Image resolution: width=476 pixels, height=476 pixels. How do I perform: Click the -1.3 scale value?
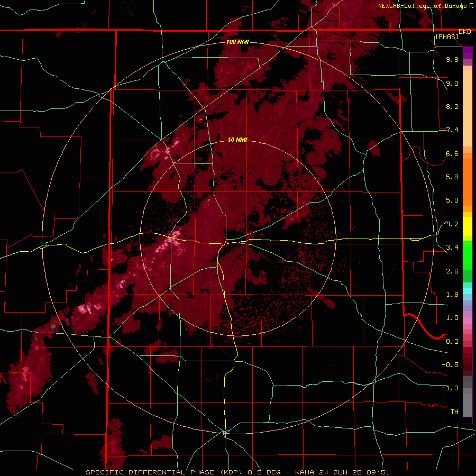tap(450, 388)
